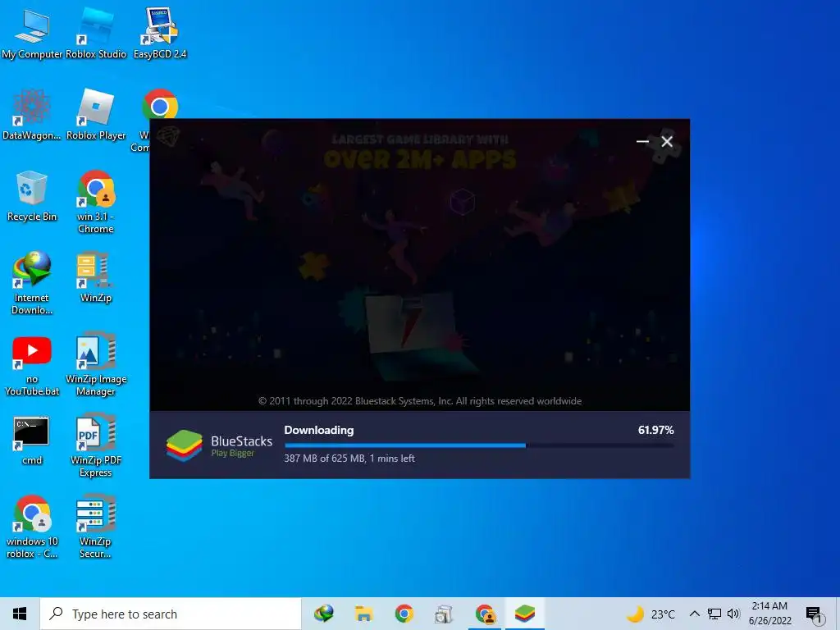Click the BlueStacks download progress bar

pos(479,445)
